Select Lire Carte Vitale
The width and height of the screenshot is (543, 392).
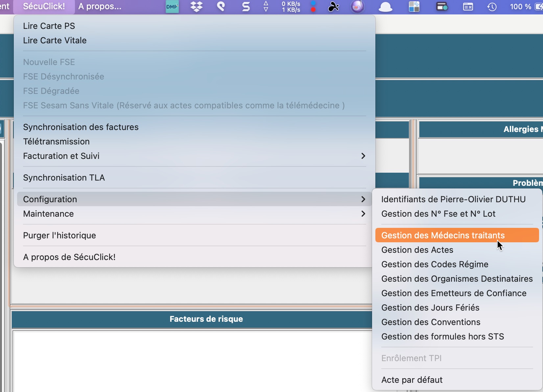[195, 40]
